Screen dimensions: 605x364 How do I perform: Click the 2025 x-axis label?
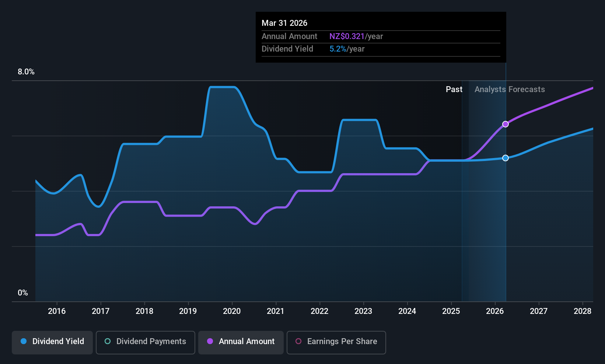coord(451,311)
